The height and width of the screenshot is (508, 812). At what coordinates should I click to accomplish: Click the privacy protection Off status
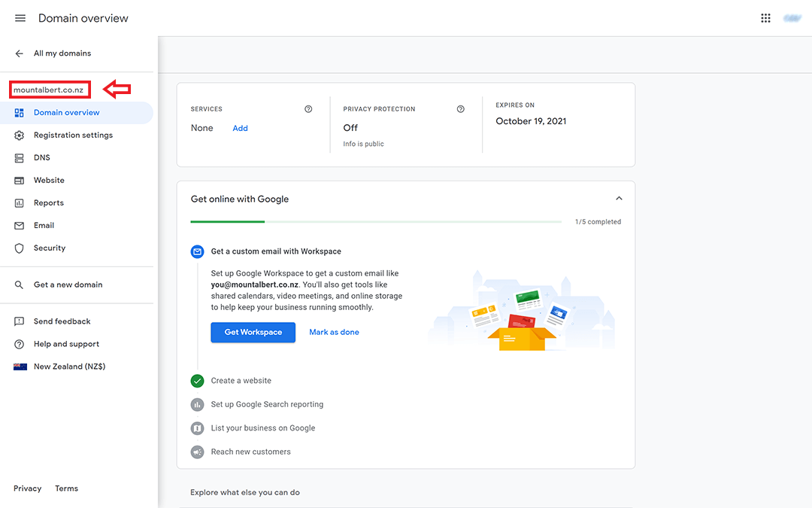coord(350,128)
